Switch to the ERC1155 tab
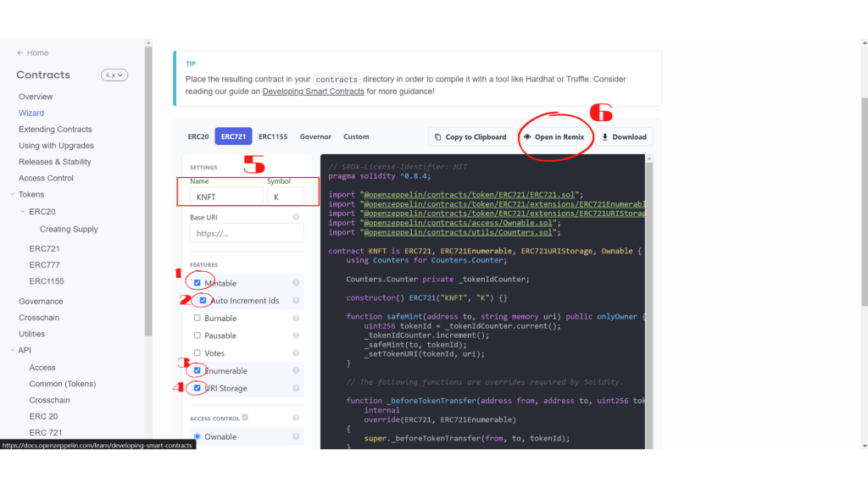Screen dimensions: 868x488 coord(273,136)
